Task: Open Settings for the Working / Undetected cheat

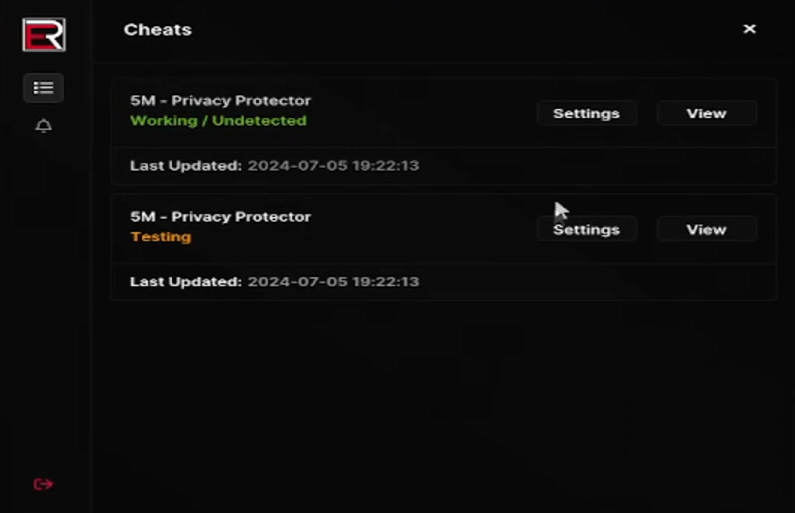Action: coord(586,113)
